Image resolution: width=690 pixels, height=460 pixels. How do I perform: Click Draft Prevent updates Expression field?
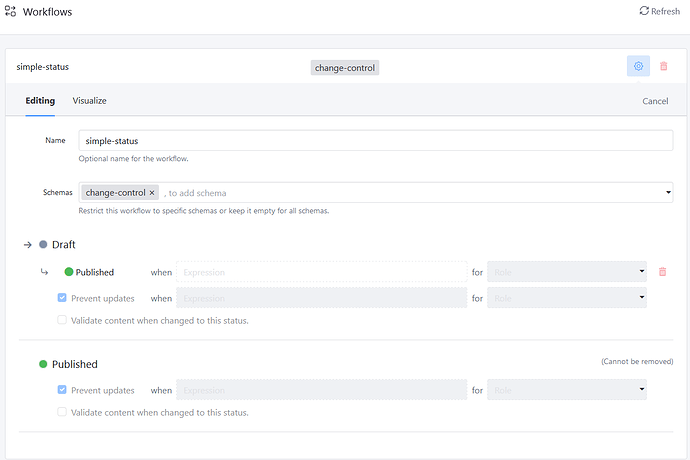coord(322,298)
